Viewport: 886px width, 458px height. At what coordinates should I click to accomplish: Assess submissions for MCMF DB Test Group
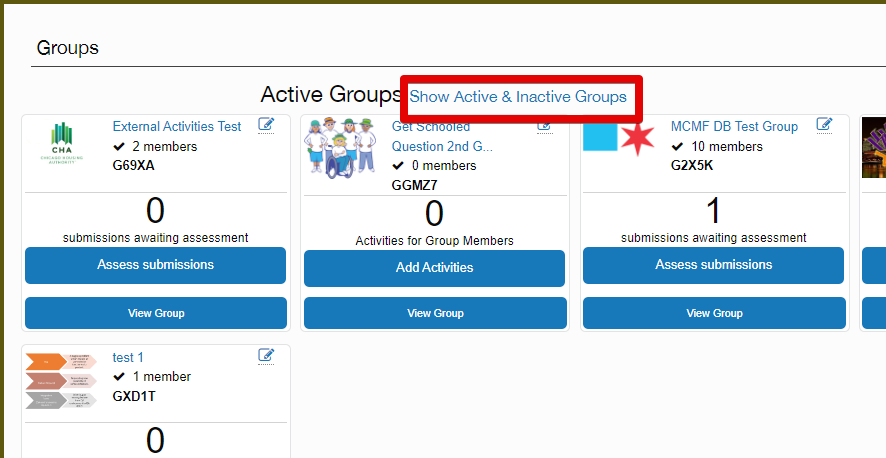tap(713, 265)
